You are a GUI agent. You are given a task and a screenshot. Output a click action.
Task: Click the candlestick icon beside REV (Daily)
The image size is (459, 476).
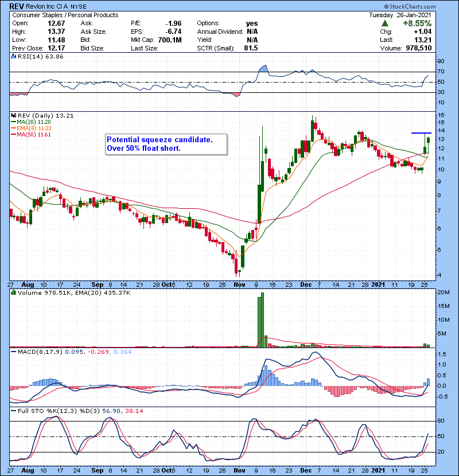(13, 115)
